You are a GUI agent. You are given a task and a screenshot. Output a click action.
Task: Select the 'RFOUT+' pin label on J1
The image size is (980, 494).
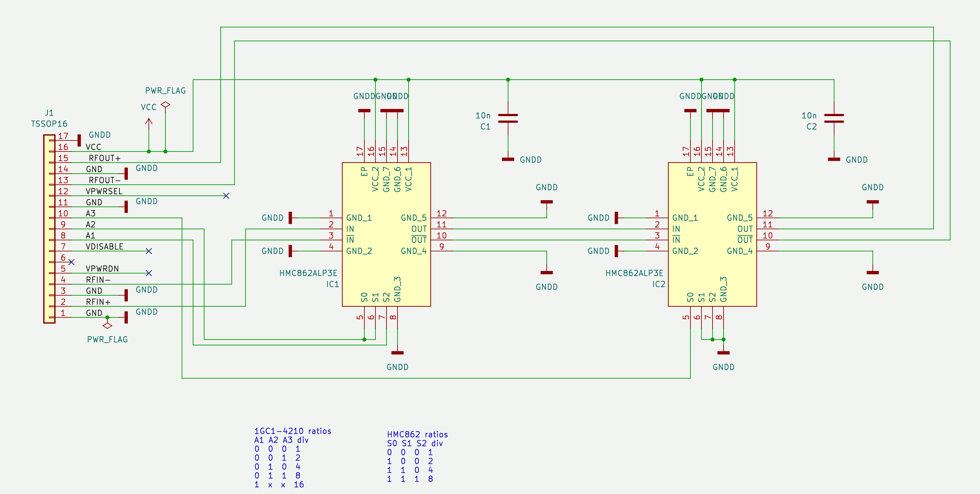pos(105,158)
